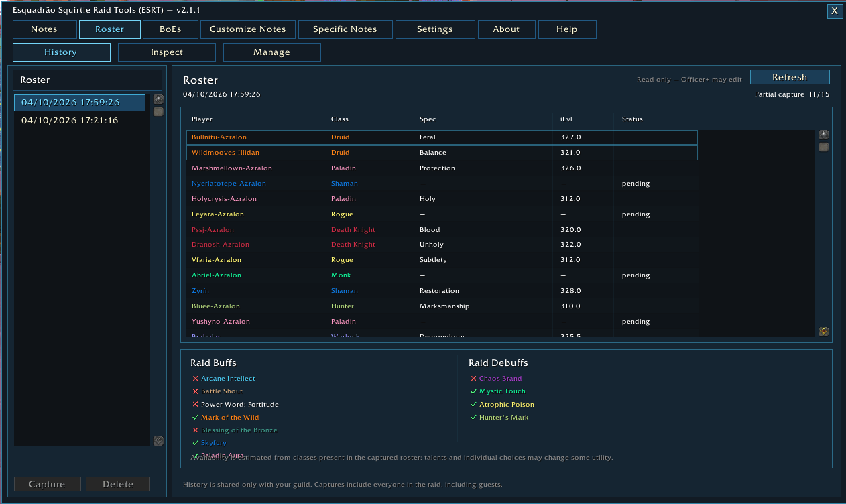Click the Capture button
The height and width of the screenshot is (504, 846).
coord(48,484)
